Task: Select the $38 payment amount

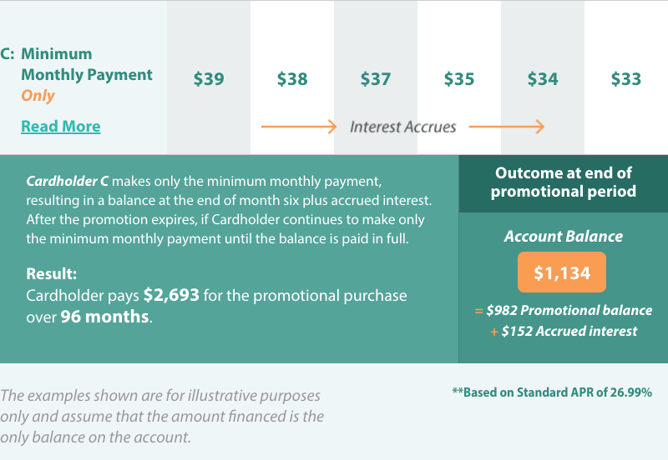Action: pyautogui.click(x=292, y=79)
